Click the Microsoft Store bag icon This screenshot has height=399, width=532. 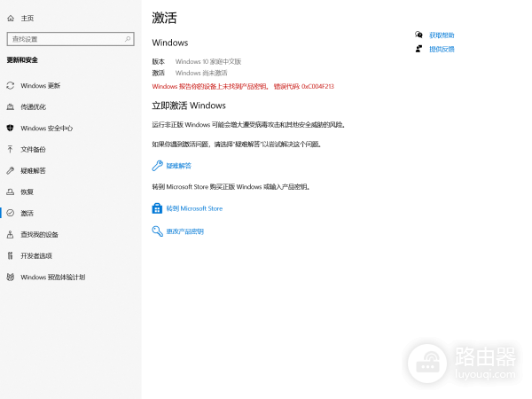click(x=157, y=208)
